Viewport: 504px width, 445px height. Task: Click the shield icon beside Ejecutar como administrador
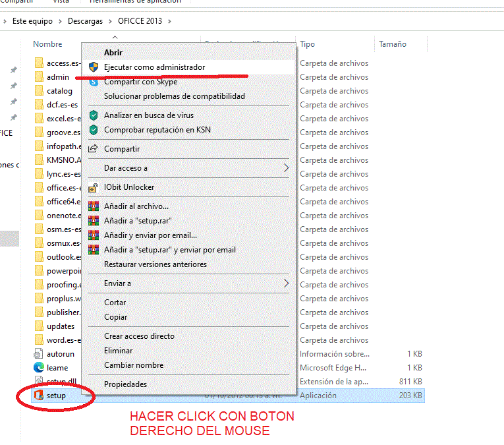(x=94, y=67)
